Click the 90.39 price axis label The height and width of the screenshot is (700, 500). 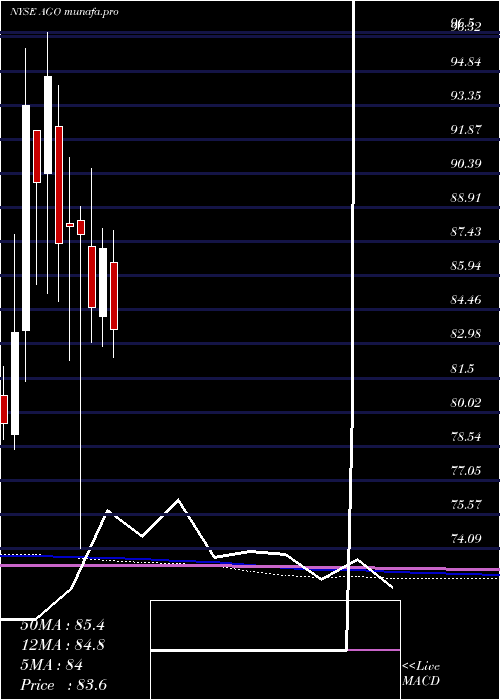tap(466, 163)
